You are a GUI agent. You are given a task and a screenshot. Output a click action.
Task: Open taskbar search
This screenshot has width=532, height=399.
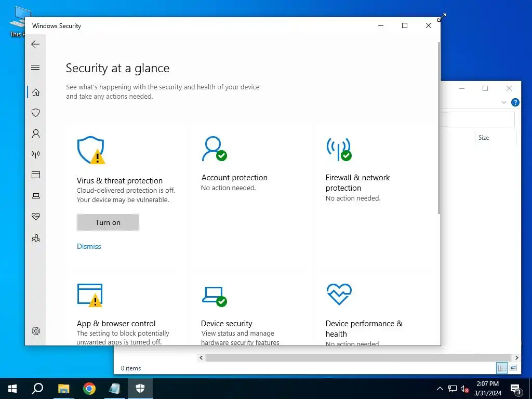(x=37, y=389)
